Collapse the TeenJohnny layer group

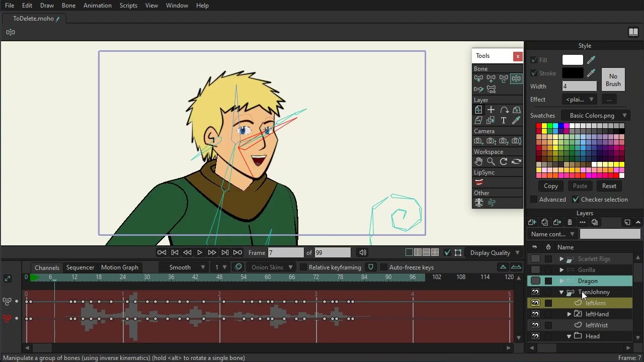561,292
